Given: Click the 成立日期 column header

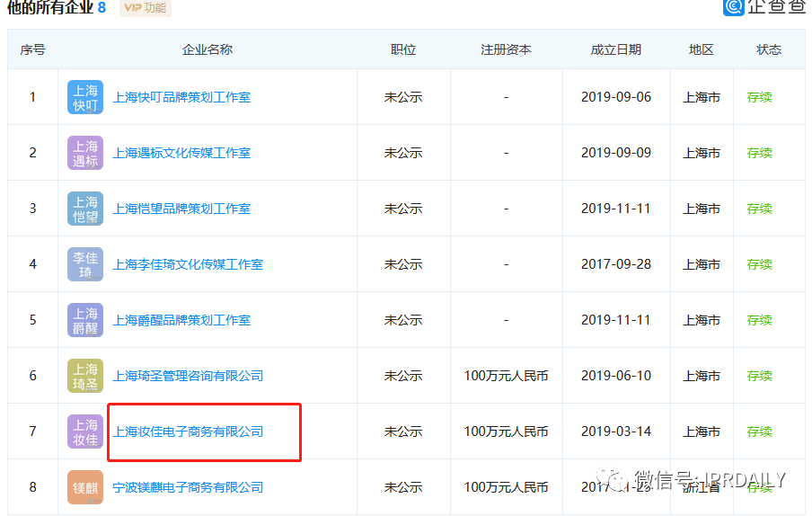Looking at the screenshot, I should 616,49.
